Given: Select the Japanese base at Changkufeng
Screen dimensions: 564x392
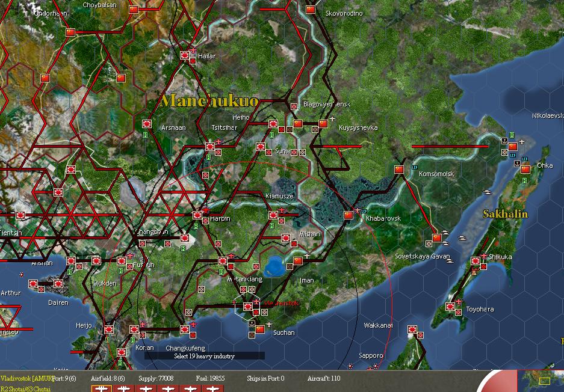Looking at the screenshot, I should tap(185, 329).
